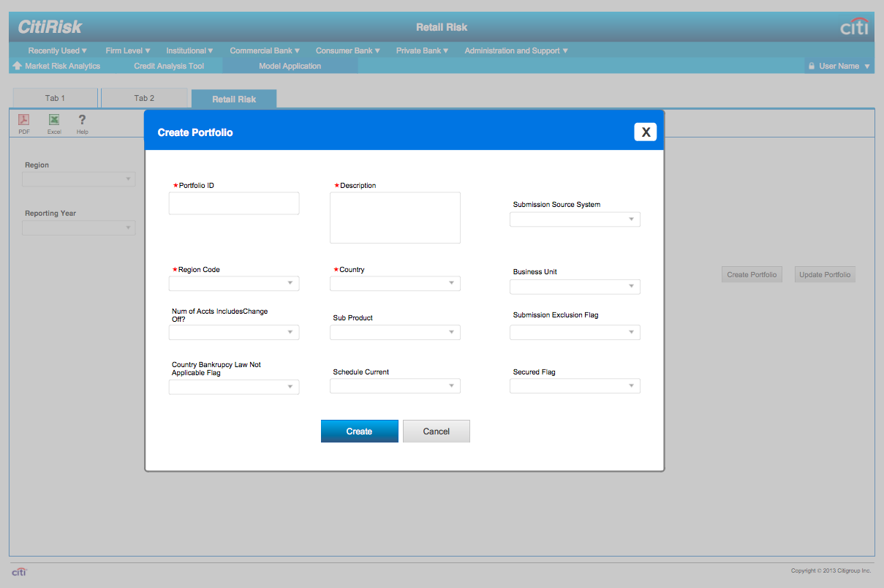Screen dimensions: 884x588
Task: Open the Private Bank menu
Action: [423, 51]
